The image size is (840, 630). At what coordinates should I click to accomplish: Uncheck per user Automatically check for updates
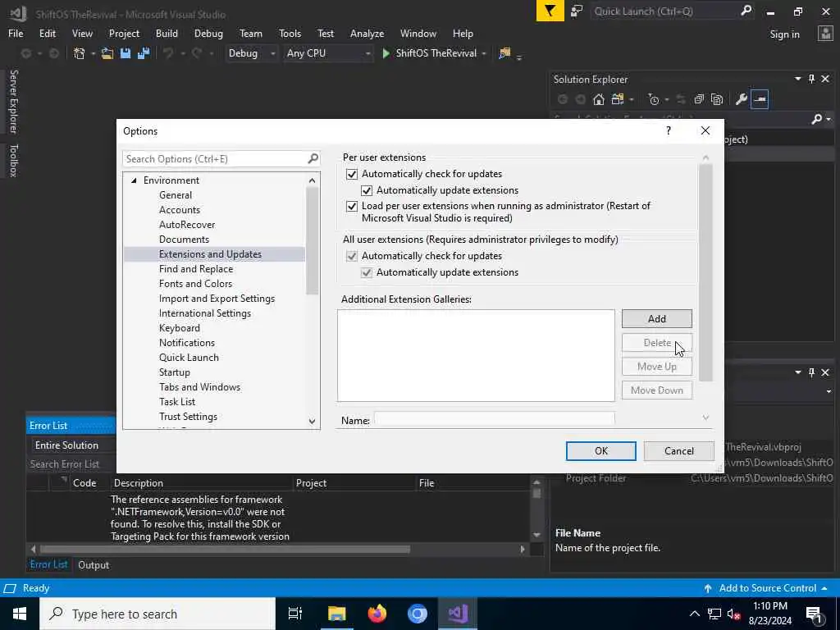[351, 174]
